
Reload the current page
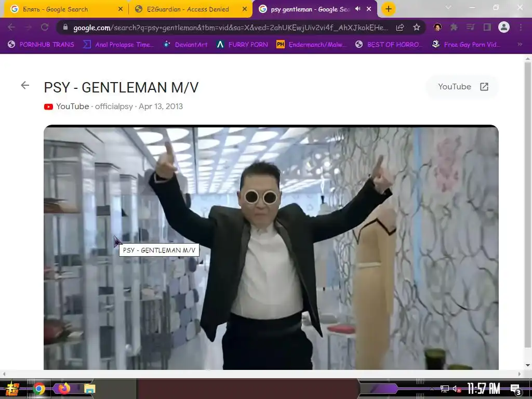(x=45, y=27)
